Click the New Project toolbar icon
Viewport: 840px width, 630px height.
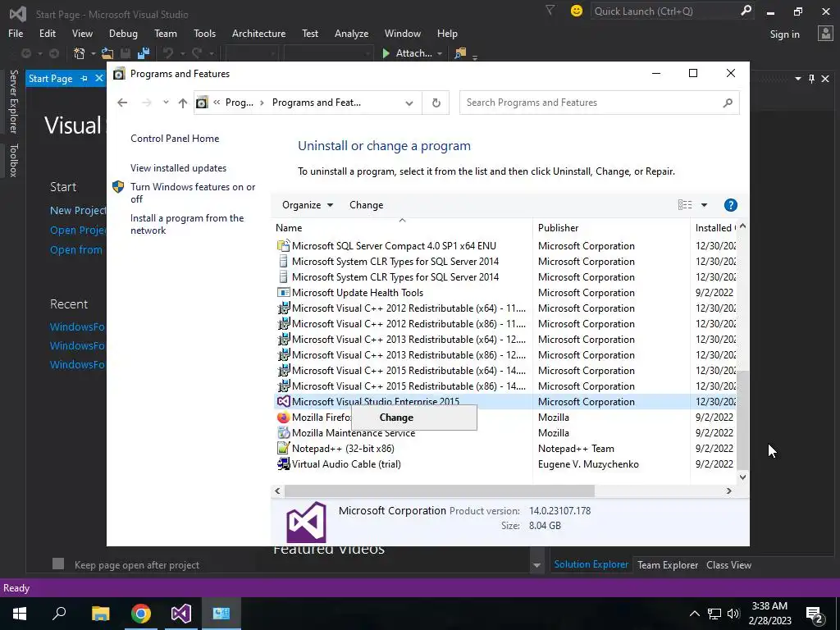point(80,53)
